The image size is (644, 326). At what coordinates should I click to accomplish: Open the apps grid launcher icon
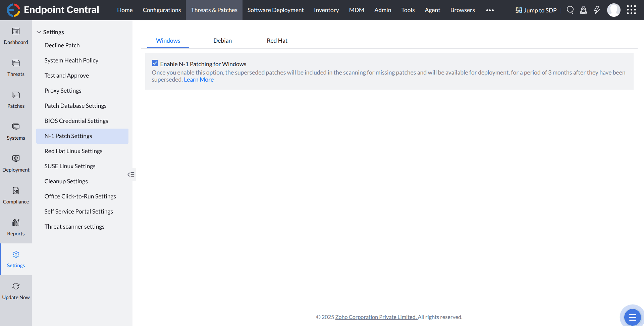(631, 10)
